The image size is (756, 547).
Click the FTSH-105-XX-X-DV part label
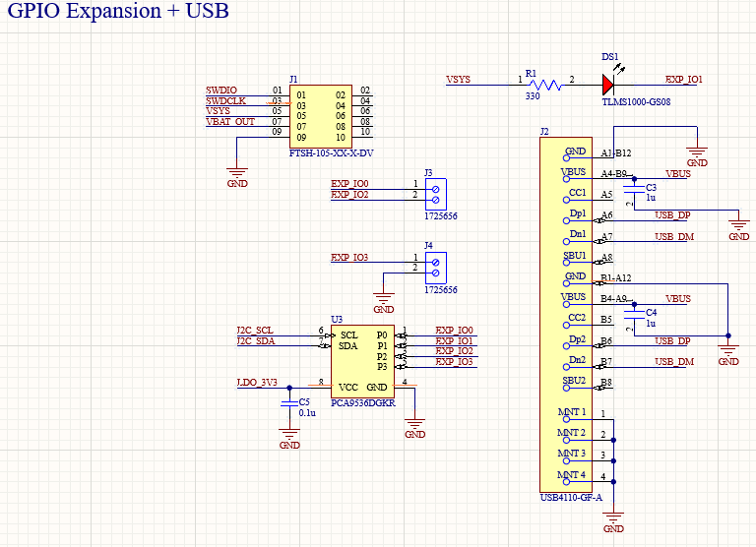(331, 153)
